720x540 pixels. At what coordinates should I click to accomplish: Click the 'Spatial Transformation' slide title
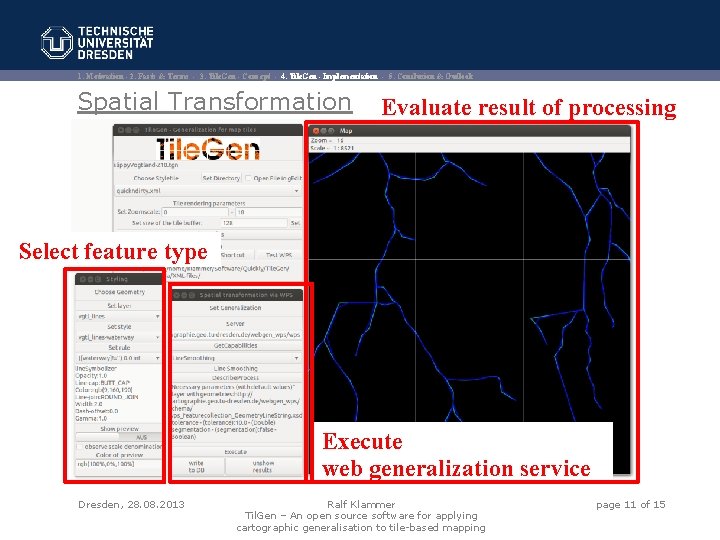214,101
